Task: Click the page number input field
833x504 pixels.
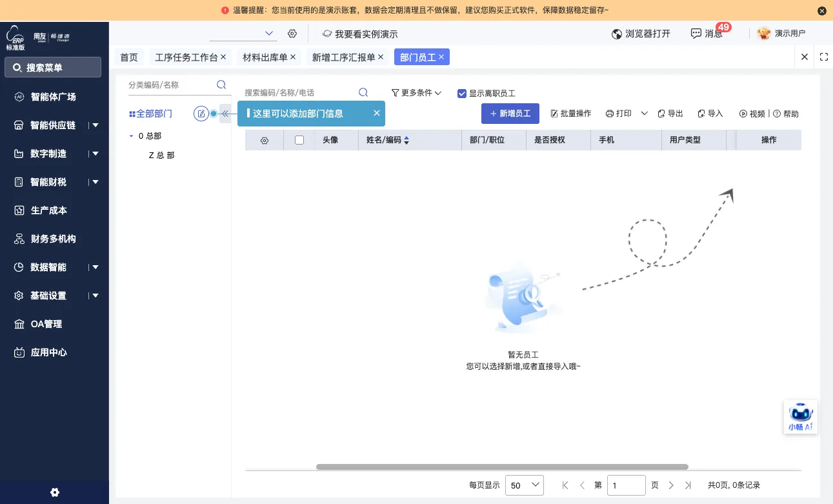Action: tap(627, 485)
